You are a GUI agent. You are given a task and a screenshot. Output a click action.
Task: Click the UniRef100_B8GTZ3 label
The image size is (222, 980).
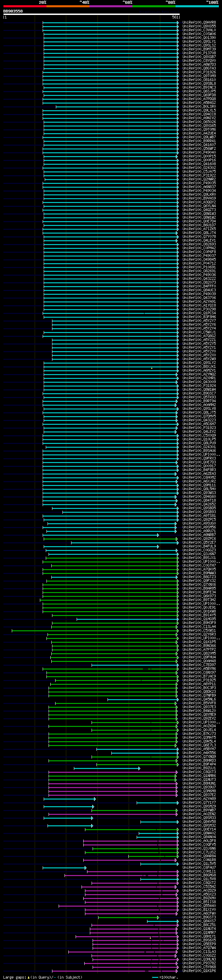point(199,577)
